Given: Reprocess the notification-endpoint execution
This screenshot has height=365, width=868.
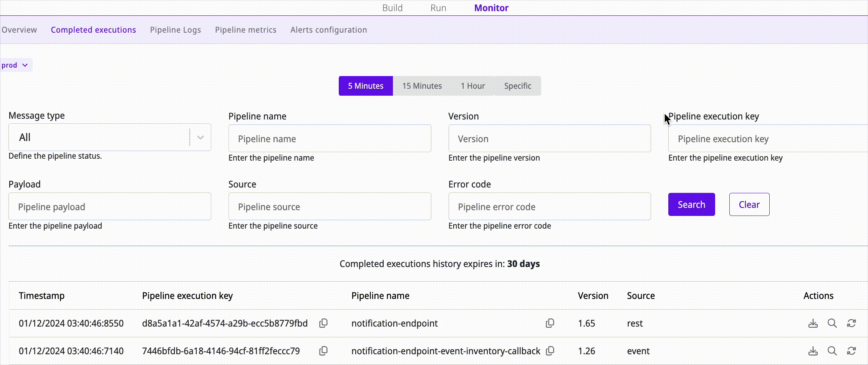Looking at the screenshot, I should tap(851, 323).
